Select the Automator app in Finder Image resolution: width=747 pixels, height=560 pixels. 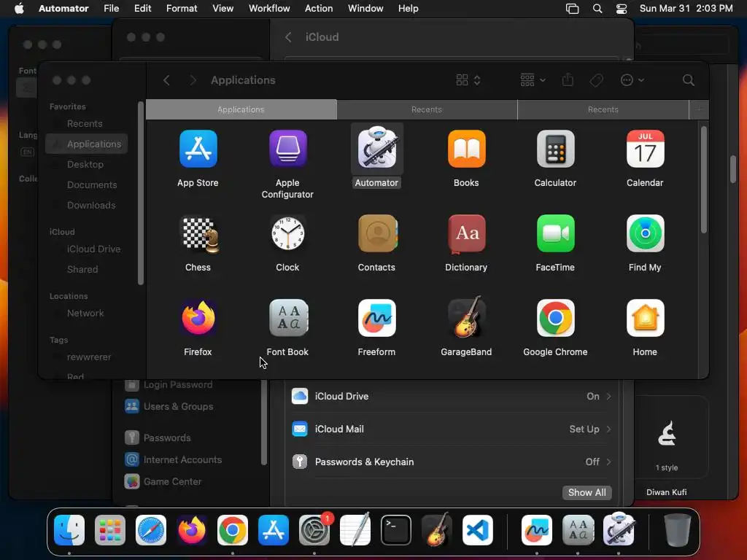(377, 149)
